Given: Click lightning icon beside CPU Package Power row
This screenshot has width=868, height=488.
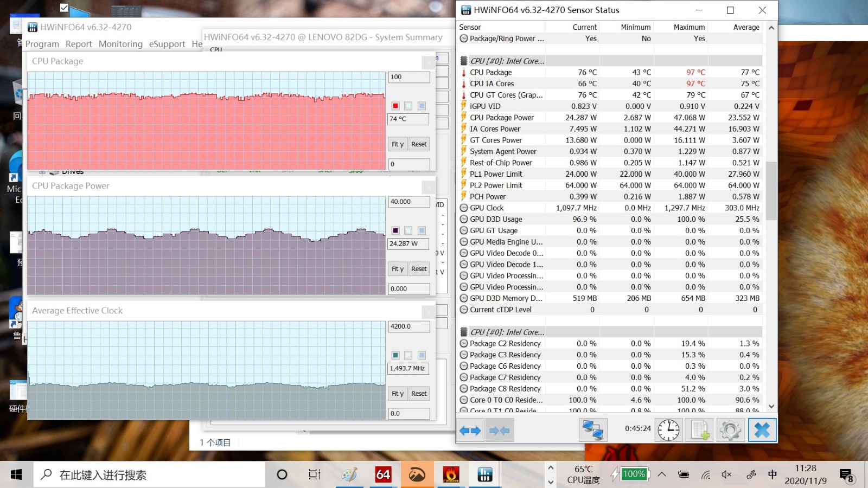Looking at the screenshot, I should pyautogui.click(x=464, y=117).
